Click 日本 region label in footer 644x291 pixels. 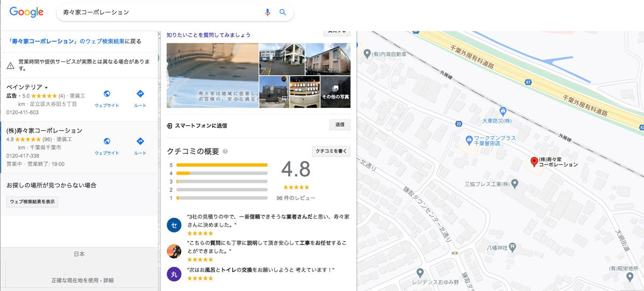(x=79, y=254)
